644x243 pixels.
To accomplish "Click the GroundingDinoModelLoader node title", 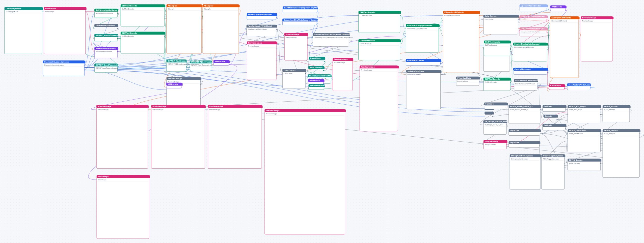I will (x=300, y=20).
